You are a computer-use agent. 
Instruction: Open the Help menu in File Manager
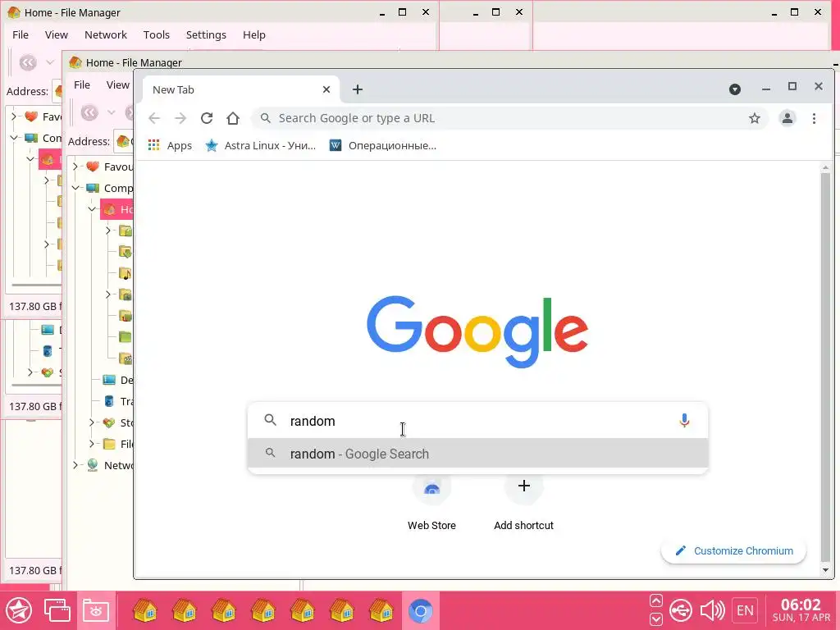[x=254, y=34]
